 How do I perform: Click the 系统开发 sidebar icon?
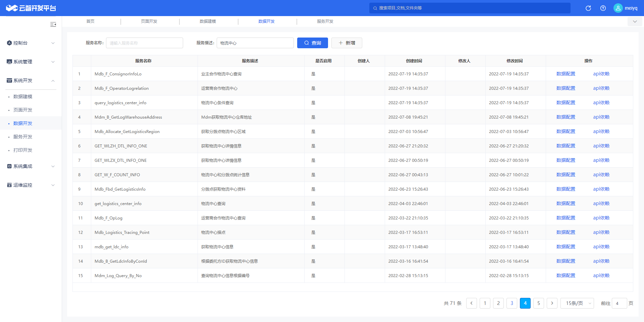pos(9,80)
